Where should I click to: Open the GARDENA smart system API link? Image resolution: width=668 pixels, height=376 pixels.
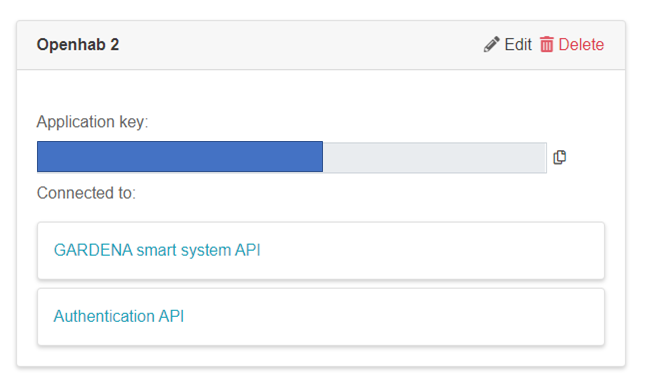(157, 250)
